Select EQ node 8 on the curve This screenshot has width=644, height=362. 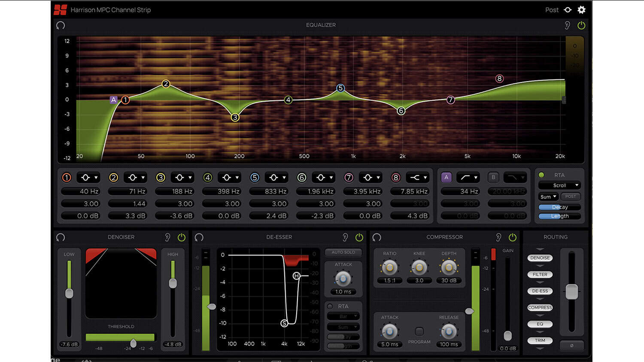click(499, 78)
